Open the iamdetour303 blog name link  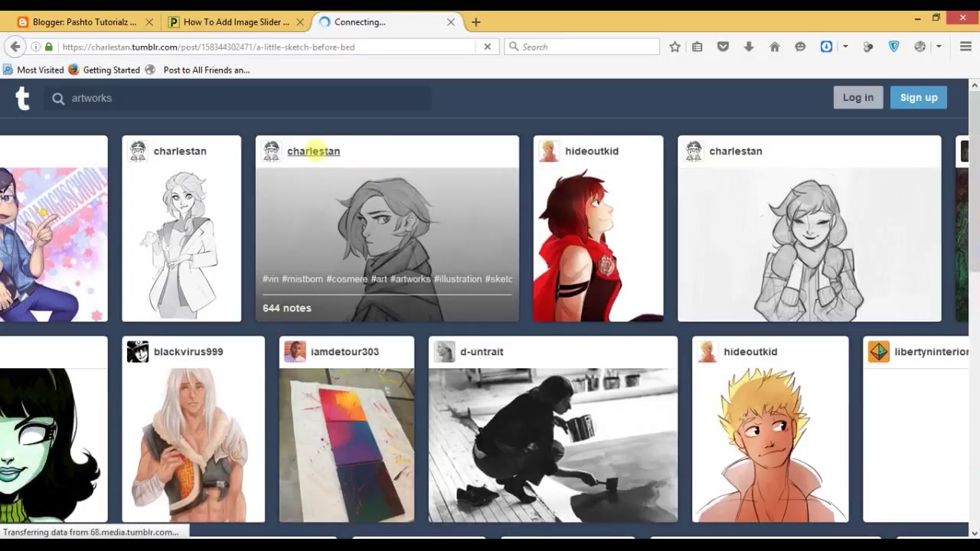click(x=345, y=352)
